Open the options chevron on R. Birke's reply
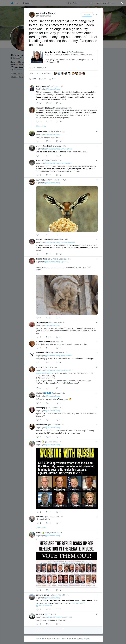This screenshot has width=126, height=644. coord(97,160)
